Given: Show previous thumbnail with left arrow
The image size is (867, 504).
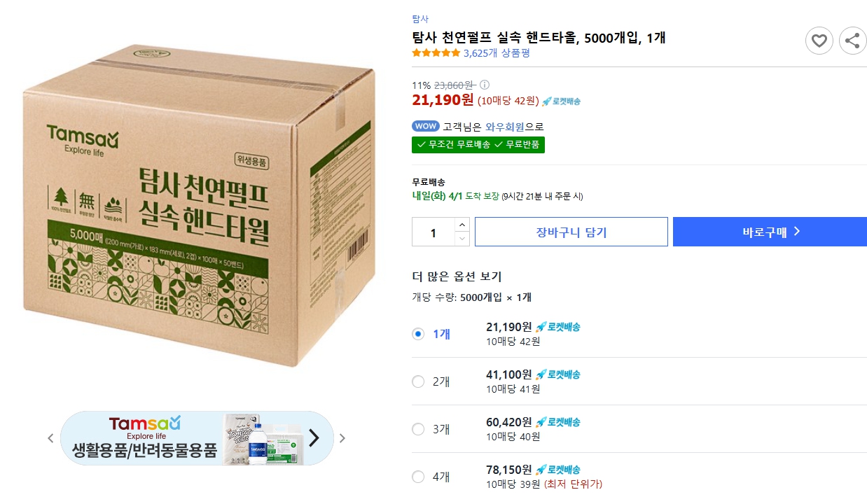Looking at the screenshot, I should 50,438.
